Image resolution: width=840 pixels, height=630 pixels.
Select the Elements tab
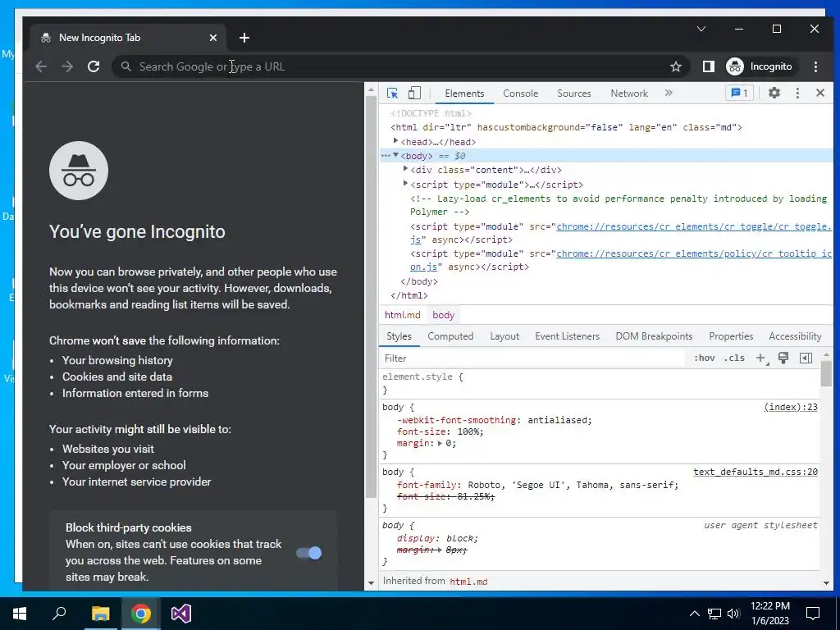(x=464, y=94)
